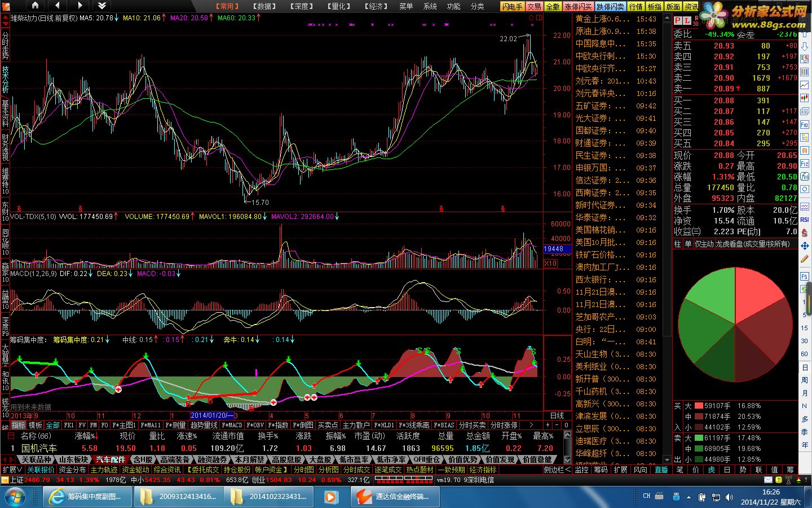Open the 数据 menu

[264, 6]
